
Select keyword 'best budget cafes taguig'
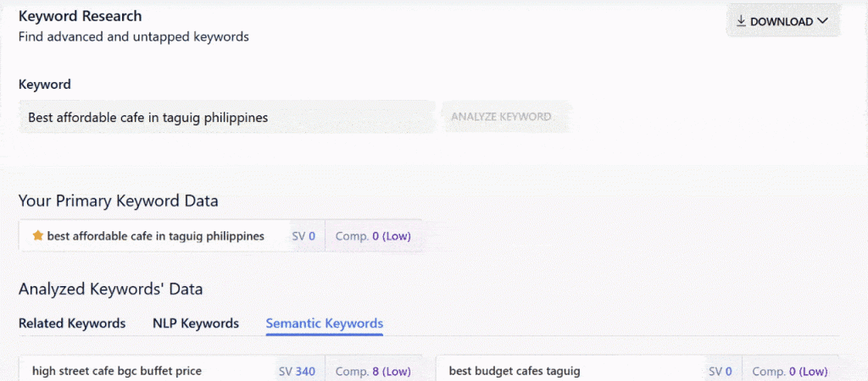coord(515,371)
